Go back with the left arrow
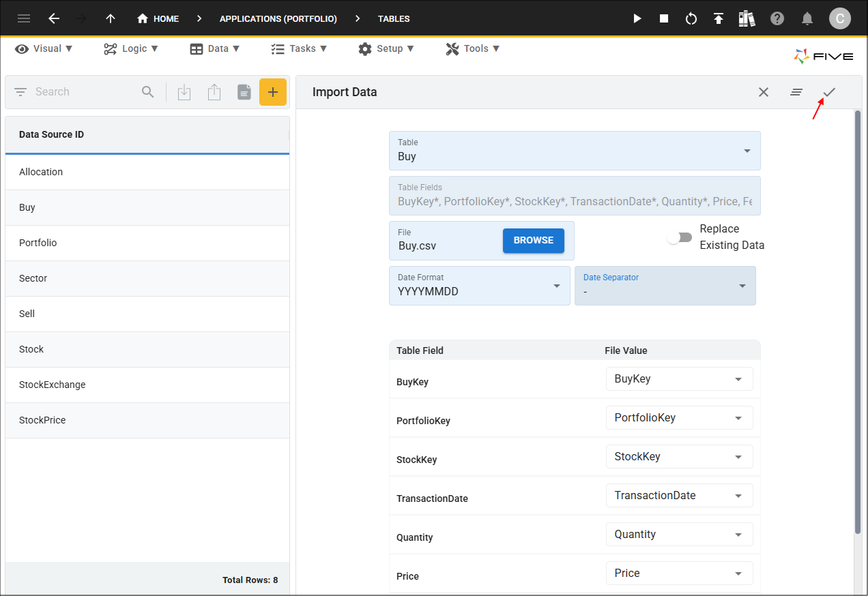 [54, 18]
